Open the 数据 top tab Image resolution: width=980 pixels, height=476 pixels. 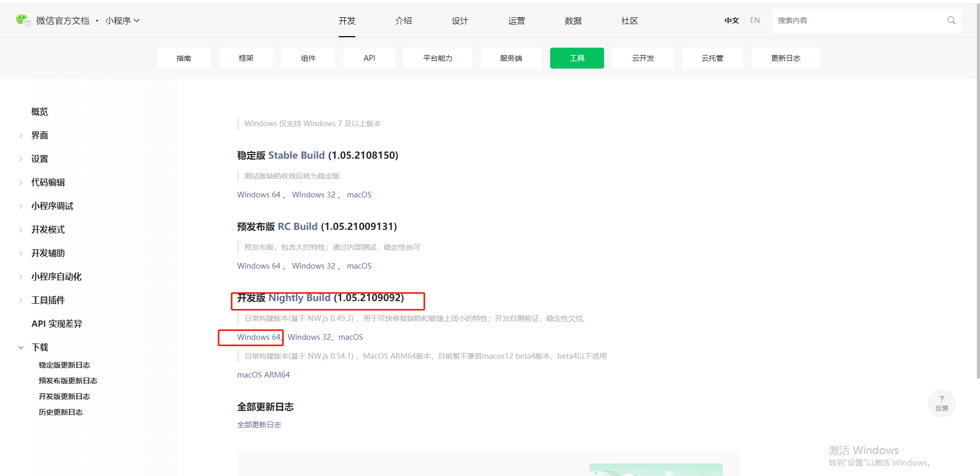(573, 20)
